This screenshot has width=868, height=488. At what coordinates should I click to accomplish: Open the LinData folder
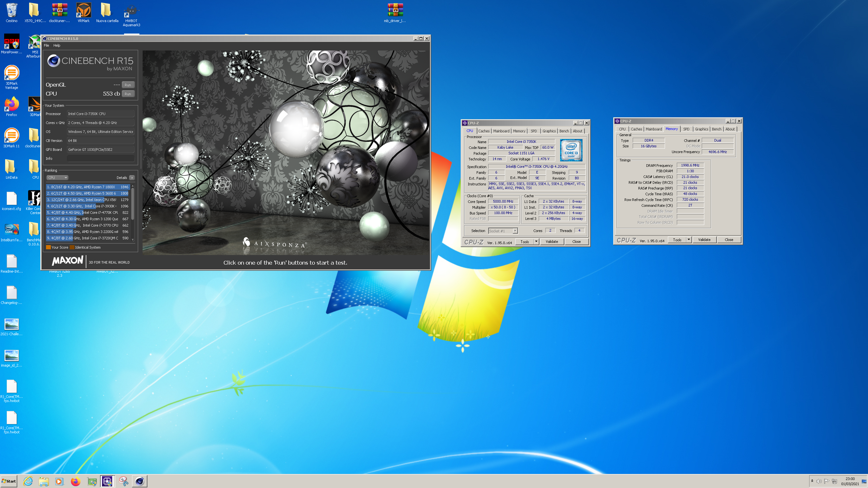(12, 169)
